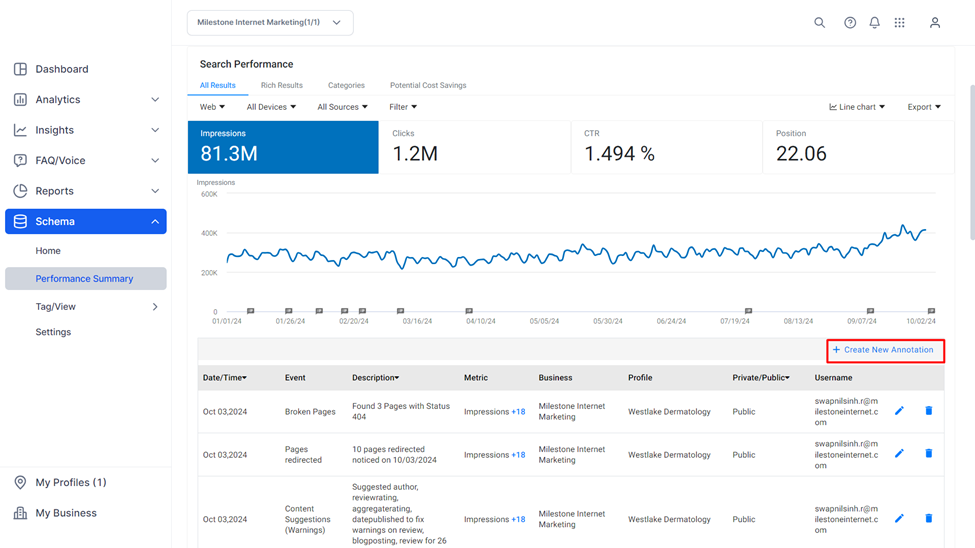Image resolution: width=975 pixels, height=548 pixels.
Task: Open Settings under Schema
Action: (53, 332)
